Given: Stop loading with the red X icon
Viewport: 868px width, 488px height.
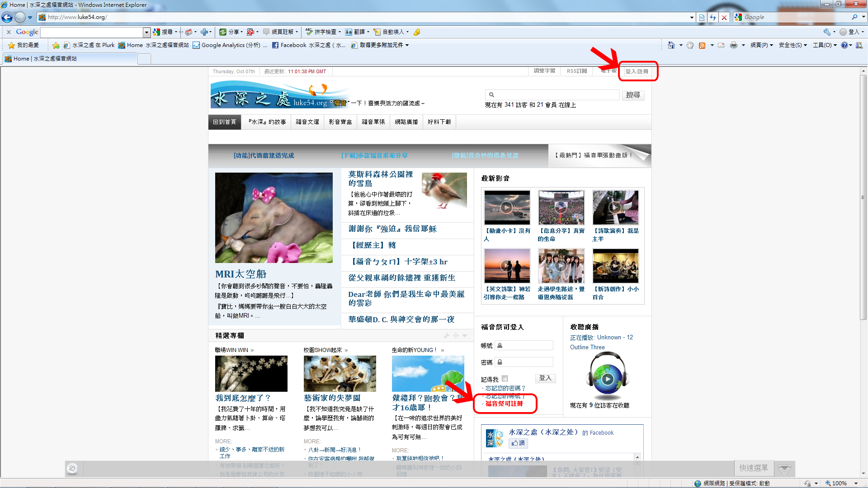Looking at the screenshot, I should 724,17.
